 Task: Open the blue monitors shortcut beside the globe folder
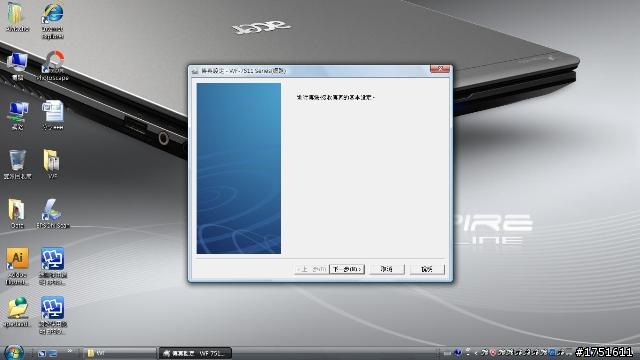point(53,315)
